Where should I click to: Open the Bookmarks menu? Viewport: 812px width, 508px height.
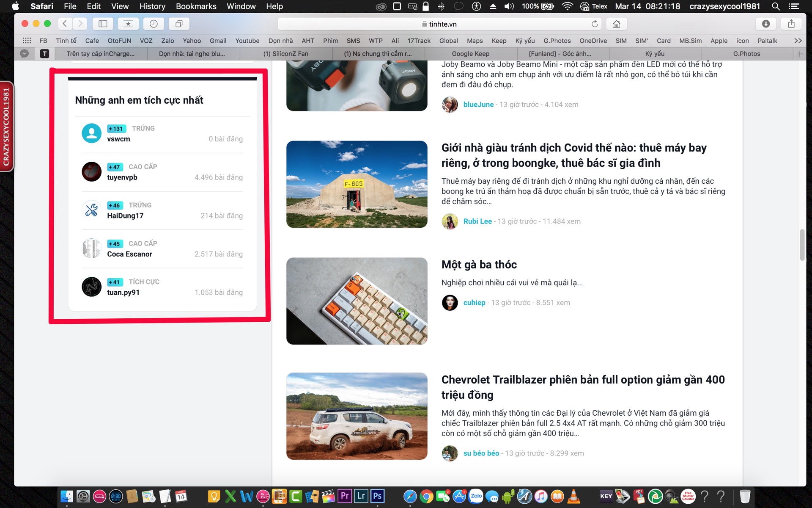point(196,6)
